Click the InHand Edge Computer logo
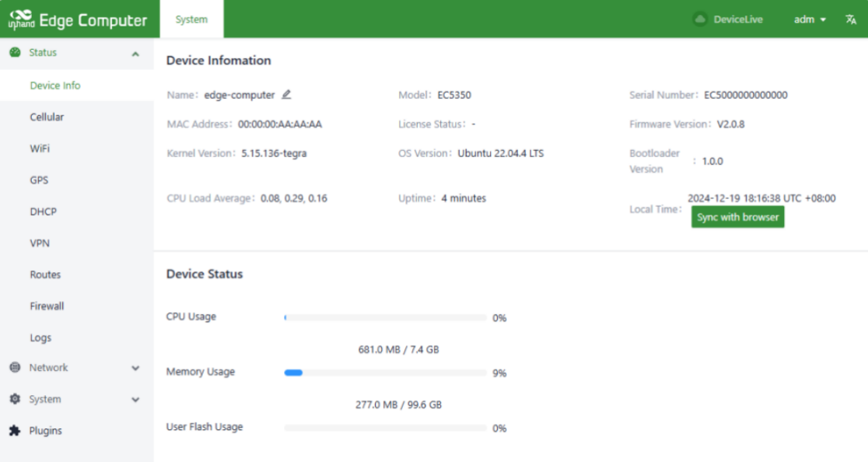Screen dimensions: 868x462 (77, 20)
